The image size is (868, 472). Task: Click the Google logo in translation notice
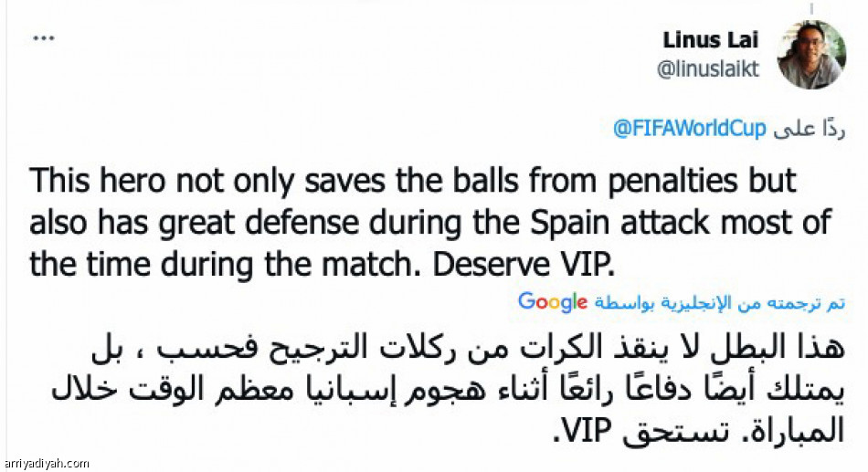tap(552, 302)
